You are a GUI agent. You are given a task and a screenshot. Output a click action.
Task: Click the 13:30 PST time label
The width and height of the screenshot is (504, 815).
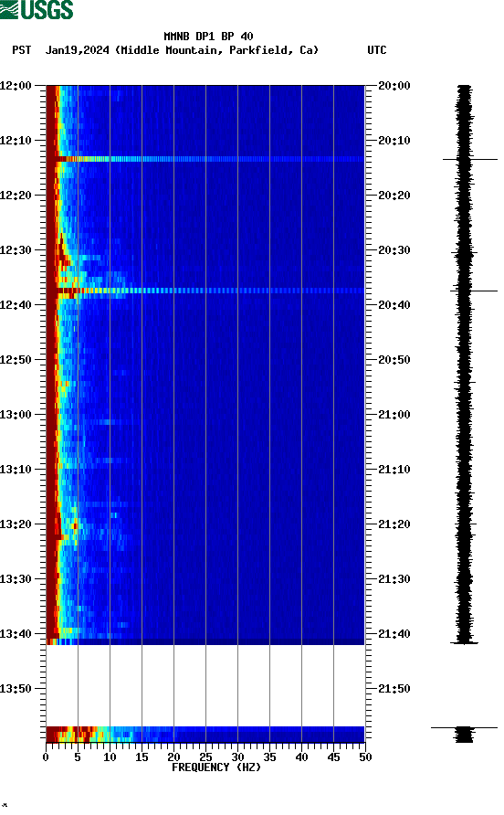(16, 579)
